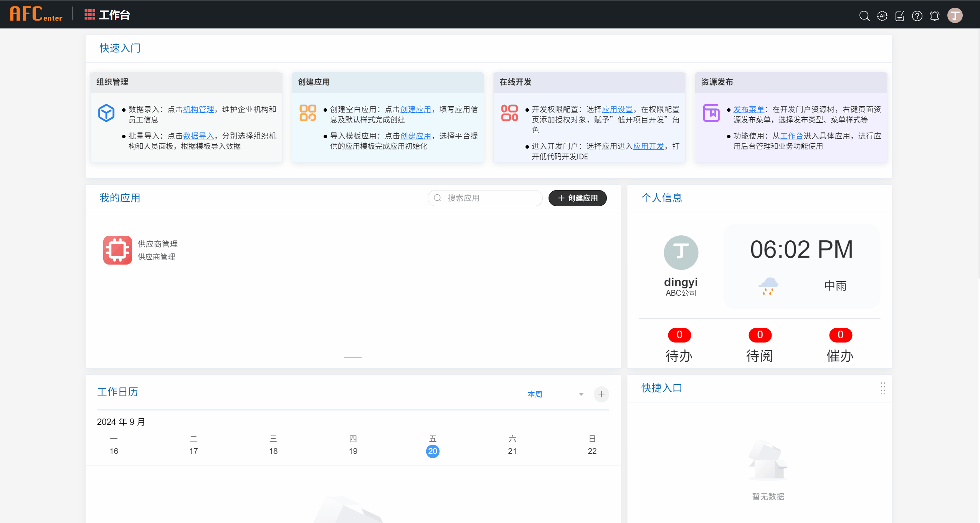
Task: Open the notifications bell icon
Action: pyautogui.click(x=934, y=16)
